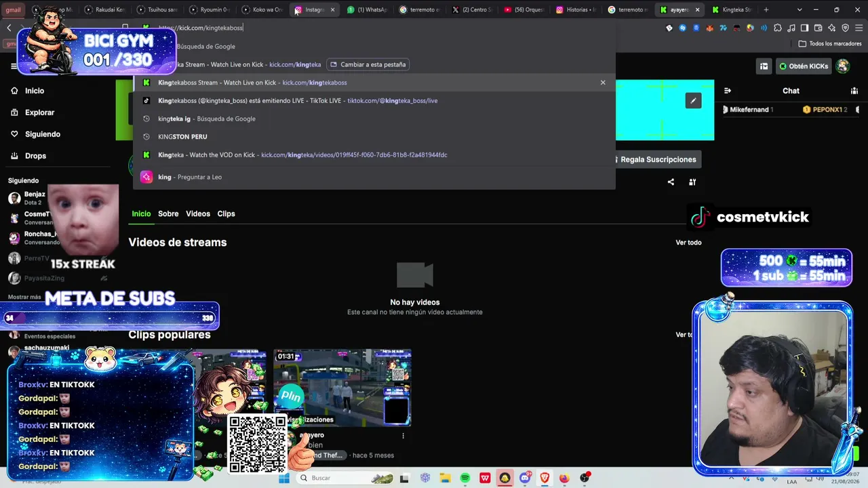The width and height of the screenshot is (868, 488).
Task: Select Kingteka Watch the VOD suggestion
Action: point(374,155)
